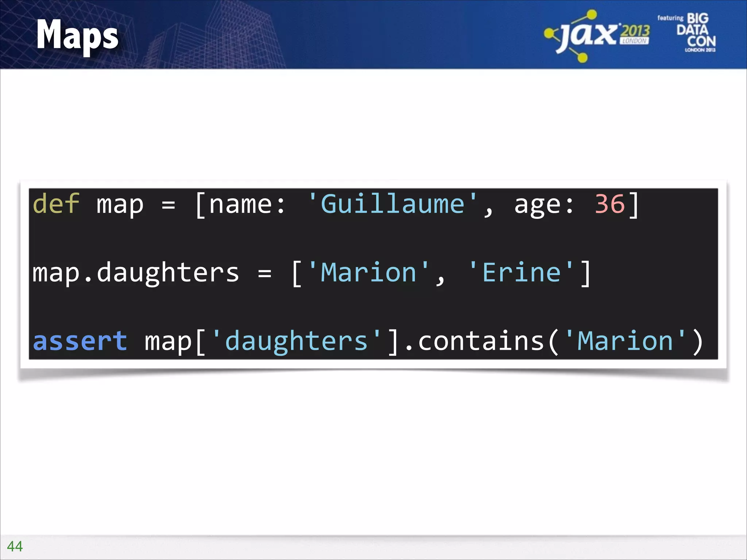Click the slide number 44
Image resolution: width=747 pixels, height=560 pixels.
coord(15,546)
